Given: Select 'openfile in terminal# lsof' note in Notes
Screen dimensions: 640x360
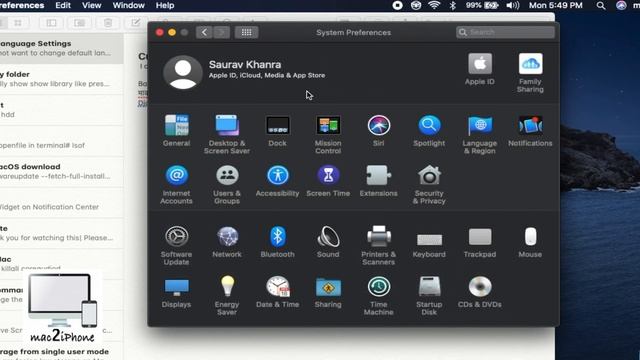Looking at the screenshot, I should 62,141.
